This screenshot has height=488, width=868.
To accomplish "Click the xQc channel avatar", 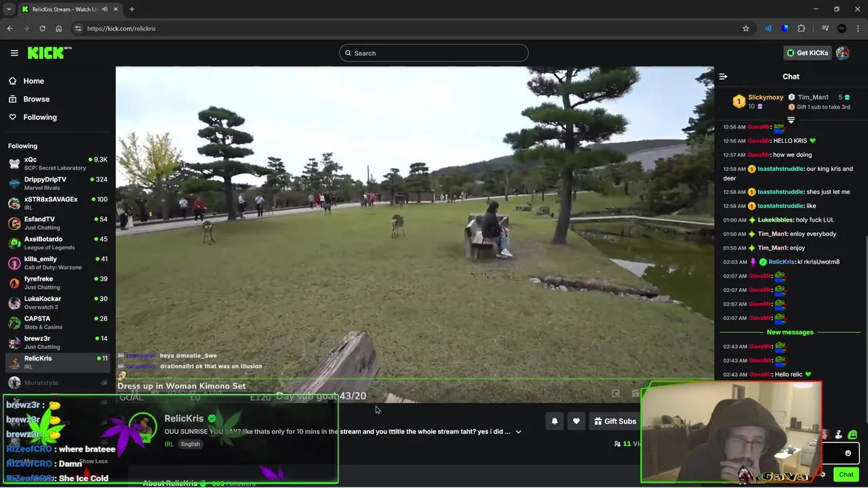I will (x=14, y=163).
